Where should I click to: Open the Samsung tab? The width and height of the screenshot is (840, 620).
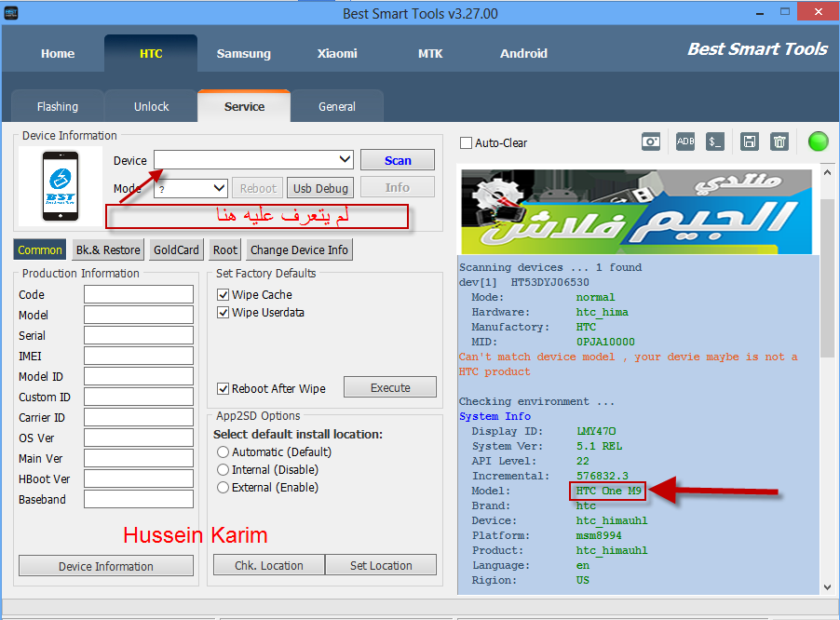[x=244, y=54]
